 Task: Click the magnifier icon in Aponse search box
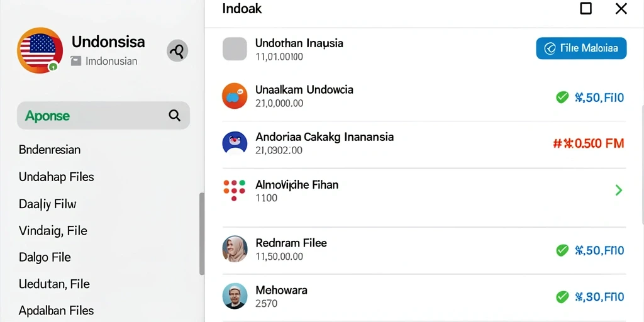coord(175,116)
